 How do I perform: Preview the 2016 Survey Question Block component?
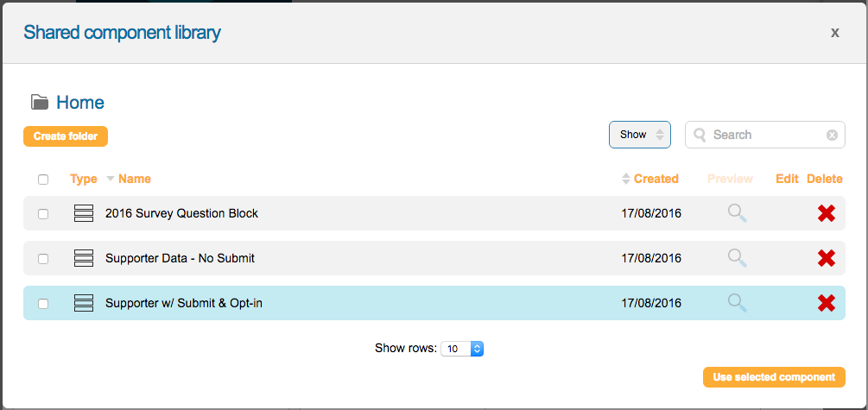click(x=737, y=213)
